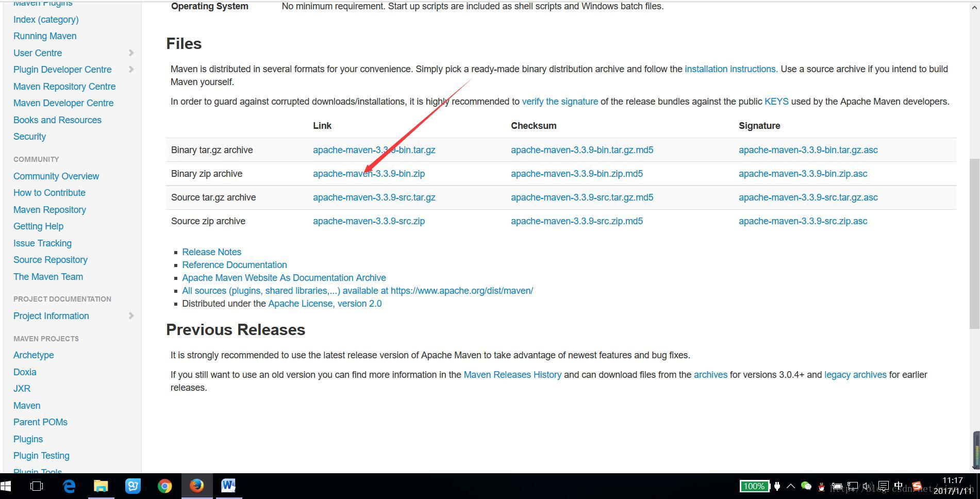The width and height of the screenshot is (980, 499).
Task: Open apache-maven-3.3.9-bin.zip.md5 checksum
Action: tap(577, 174)
